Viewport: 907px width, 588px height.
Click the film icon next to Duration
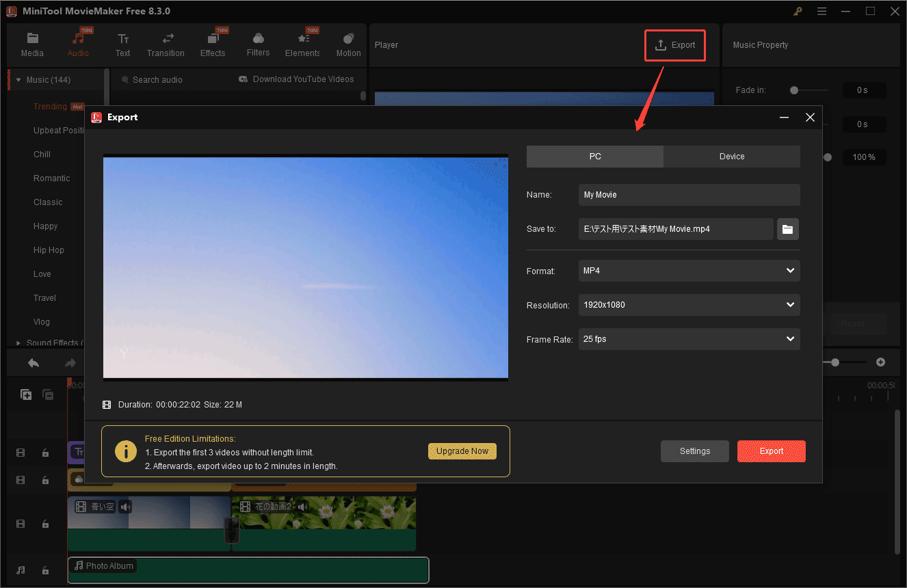pos(107,405)
